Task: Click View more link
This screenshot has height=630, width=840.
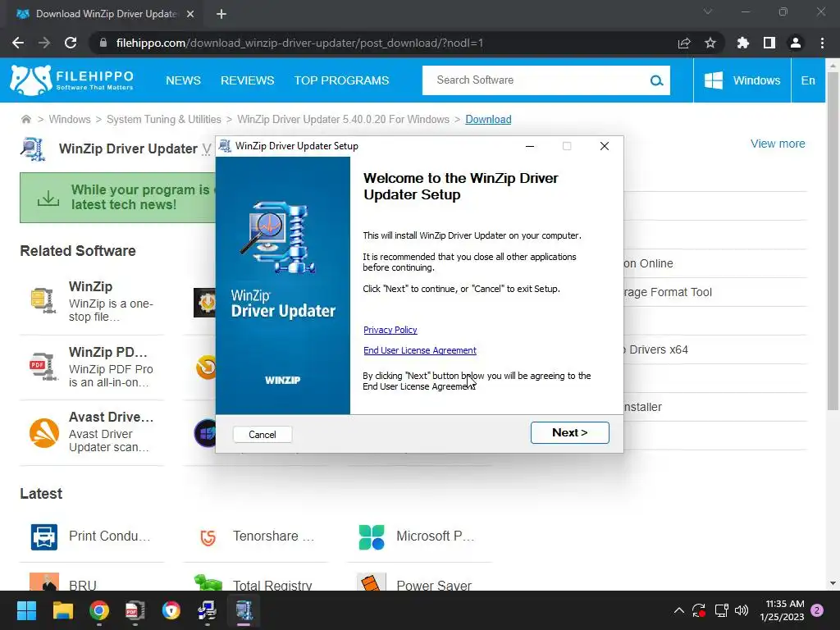Action: pos(778,144)
